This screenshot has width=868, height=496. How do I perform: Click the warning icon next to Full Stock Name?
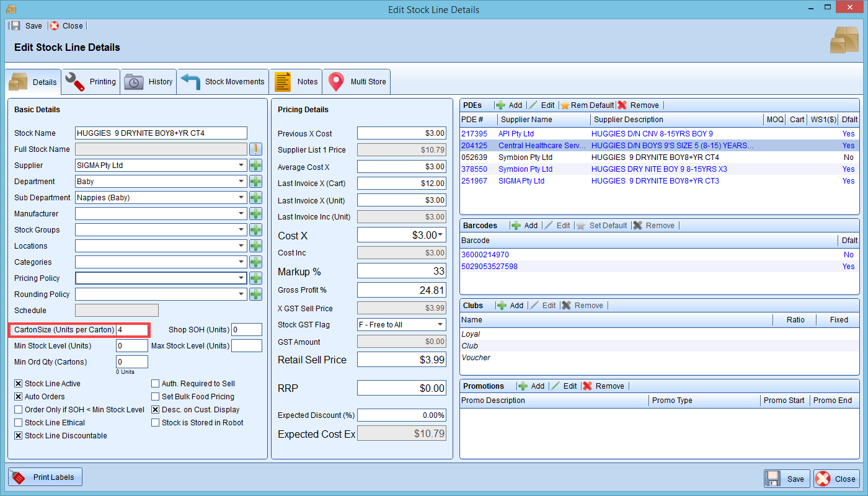coord(255,149)
